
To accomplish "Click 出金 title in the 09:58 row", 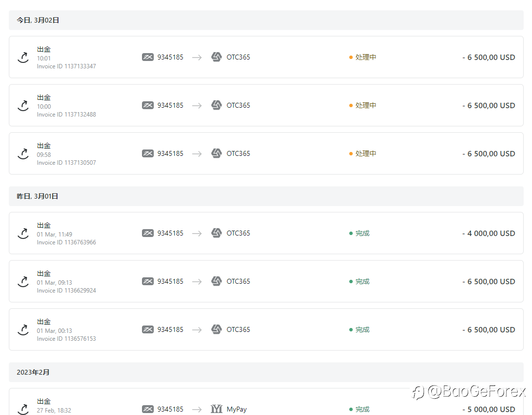I will point(44,146).
